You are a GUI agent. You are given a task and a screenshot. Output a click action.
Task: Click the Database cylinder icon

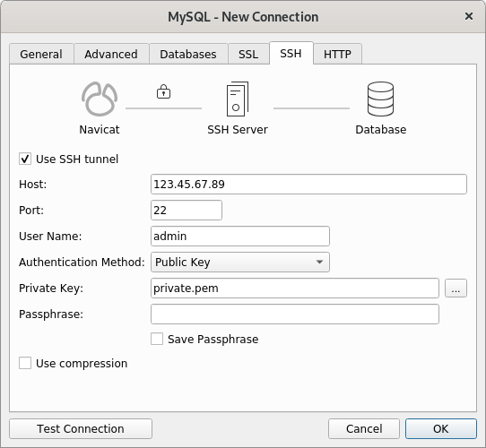pyautogui.click(x=380, y=99)
